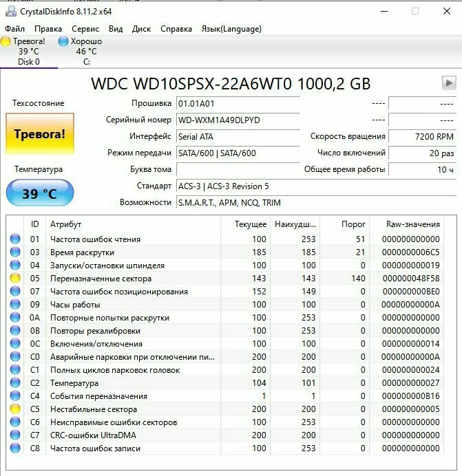This screenshot has height=476, width=462.
Task: Go to next disk arrow button
Action: pos(449,83)
